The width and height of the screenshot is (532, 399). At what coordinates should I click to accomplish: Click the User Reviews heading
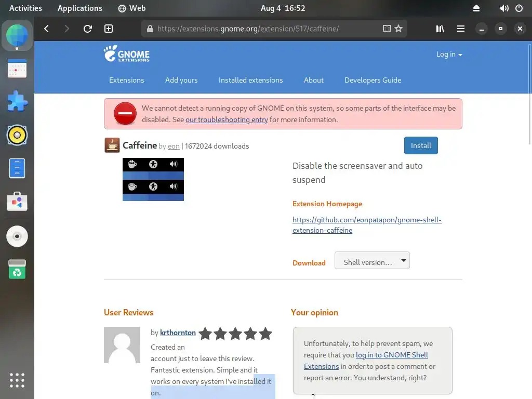point(129,312)
